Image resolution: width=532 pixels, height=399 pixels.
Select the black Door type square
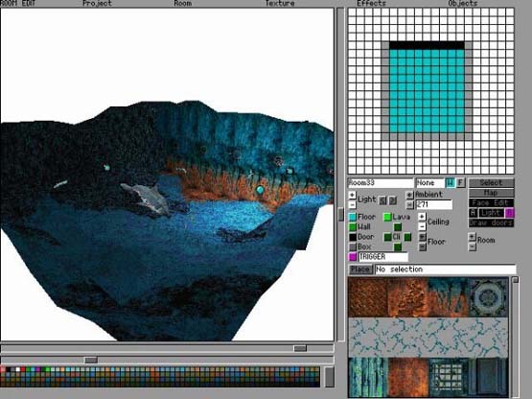click(353, 237)
